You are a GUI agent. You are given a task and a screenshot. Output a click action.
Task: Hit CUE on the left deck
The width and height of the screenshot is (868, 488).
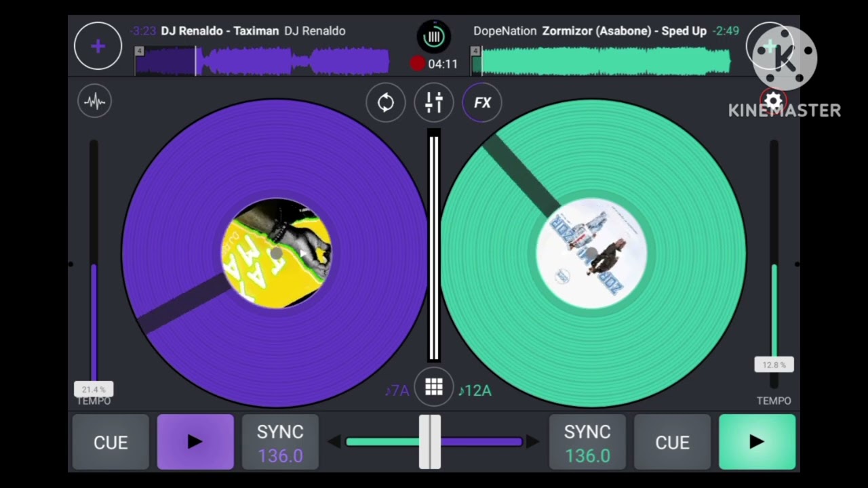pos(111,442)
